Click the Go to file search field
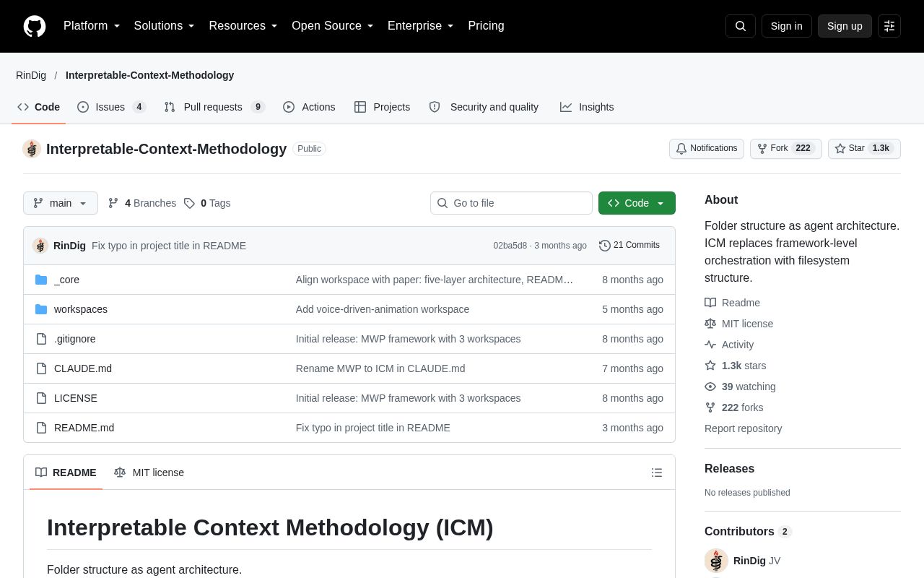The width and height of the screenshot is (924, 578). tap(511, 203)
